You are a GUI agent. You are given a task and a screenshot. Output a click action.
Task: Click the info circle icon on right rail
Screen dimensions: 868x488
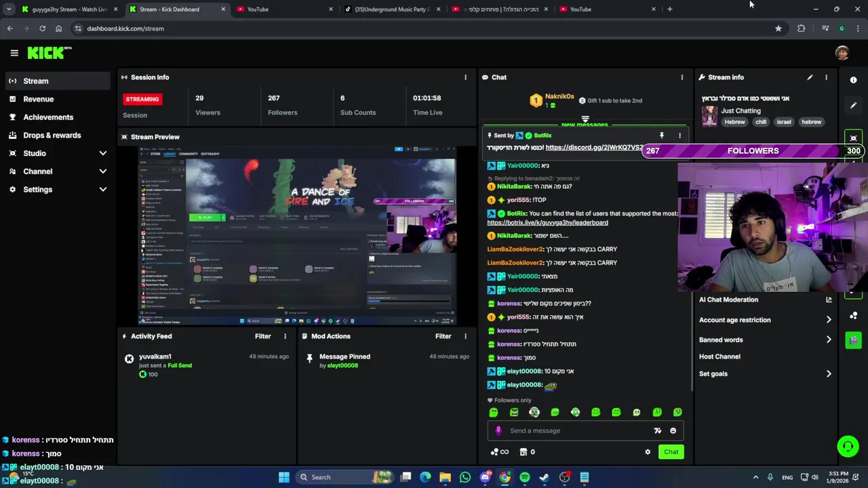[853, 80]
